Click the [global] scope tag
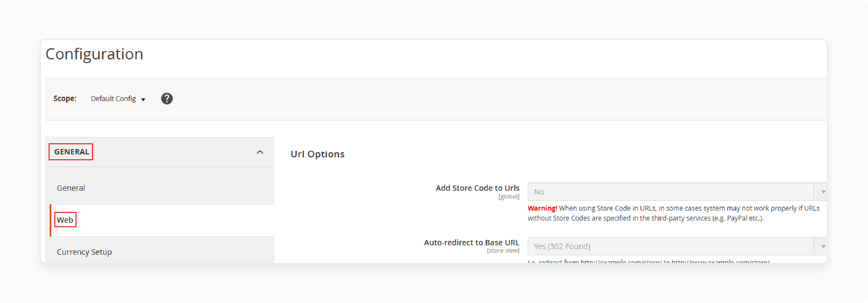Viewport: 868px width, 303px height. (x=509, y=196)
